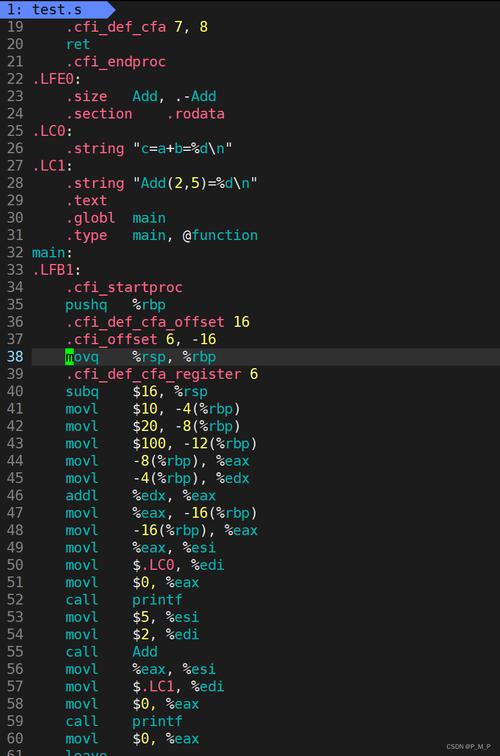This screenshot has width=500, height=756.
Task: Click the ret instruction on line 20
Action: click(78, 44)
